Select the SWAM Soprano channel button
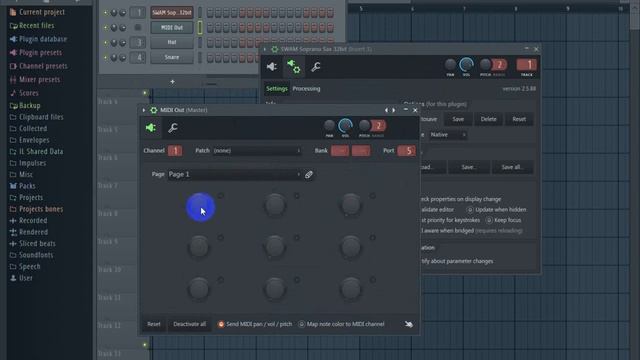640x360 pixels. pyautogui.click(x=172, y=13)
